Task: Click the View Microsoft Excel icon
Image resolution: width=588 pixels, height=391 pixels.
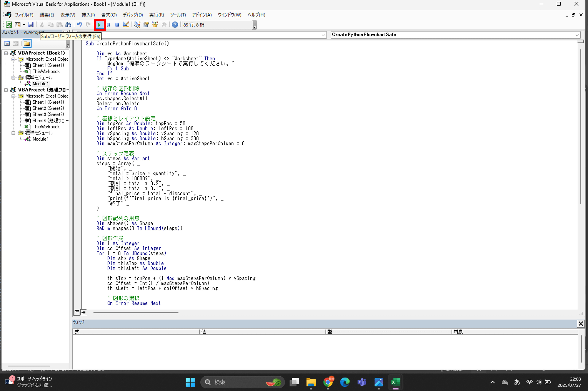Action: tap(9, 25)
